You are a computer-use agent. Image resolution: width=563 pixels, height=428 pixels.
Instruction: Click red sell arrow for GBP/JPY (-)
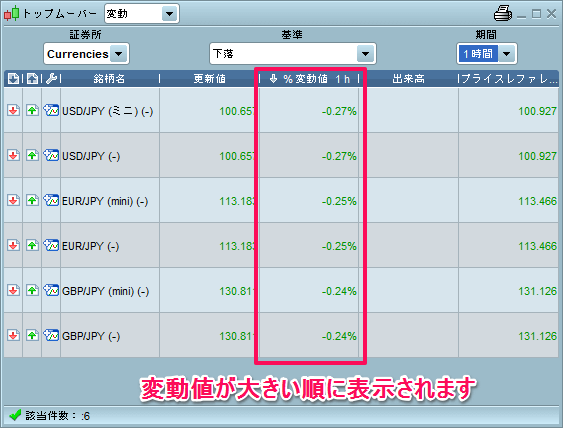pyautogui.click(x=13, y=336)
